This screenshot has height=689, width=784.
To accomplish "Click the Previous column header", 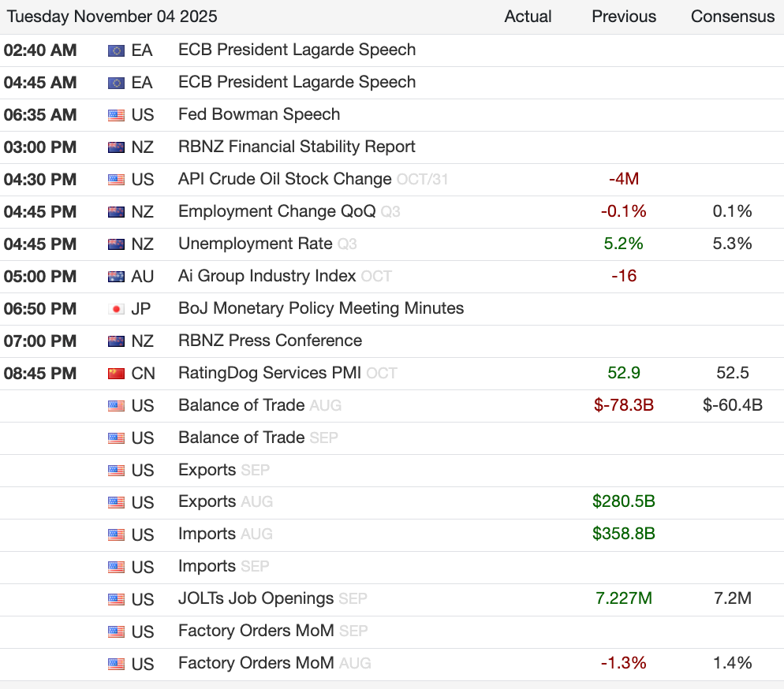I will (624, 17).
